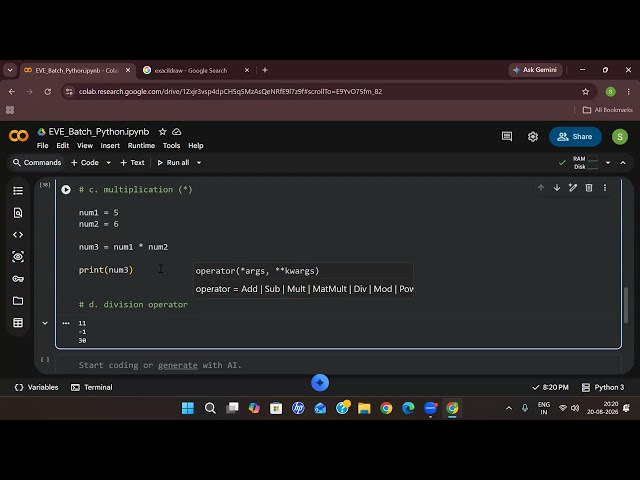
Task: Open File Explorer from taskbar
Action: [x=364, y=408]
